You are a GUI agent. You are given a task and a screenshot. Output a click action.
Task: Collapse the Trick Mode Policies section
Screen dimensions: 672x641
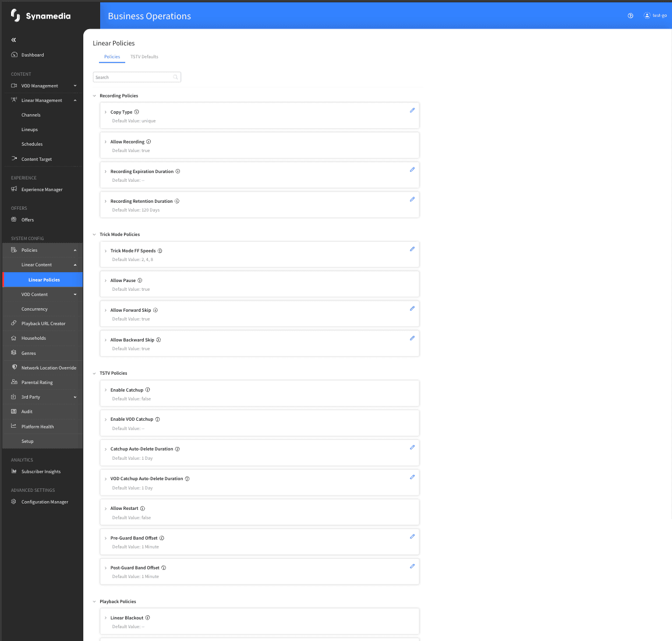click(94, 234)
